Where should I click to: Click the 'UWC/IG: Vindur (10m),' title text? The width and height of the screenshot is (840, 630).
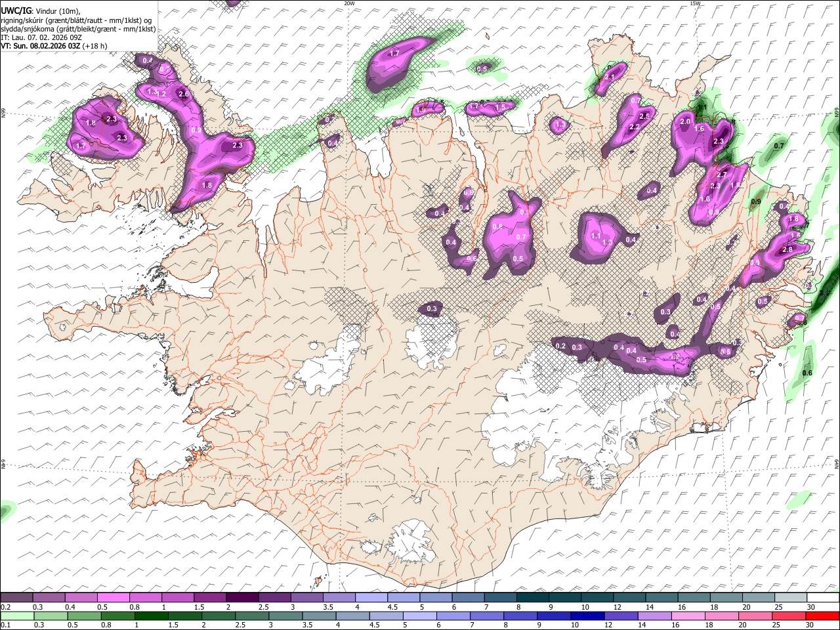click(x=40, y=11)
